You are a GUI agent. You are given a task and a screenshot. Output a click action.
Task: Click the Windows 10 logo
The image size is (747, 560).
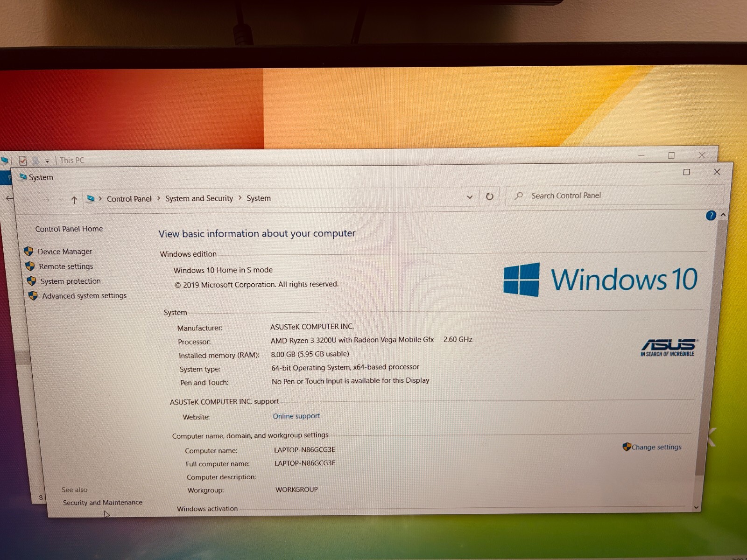pyautogui.click(x=600, y=280)
